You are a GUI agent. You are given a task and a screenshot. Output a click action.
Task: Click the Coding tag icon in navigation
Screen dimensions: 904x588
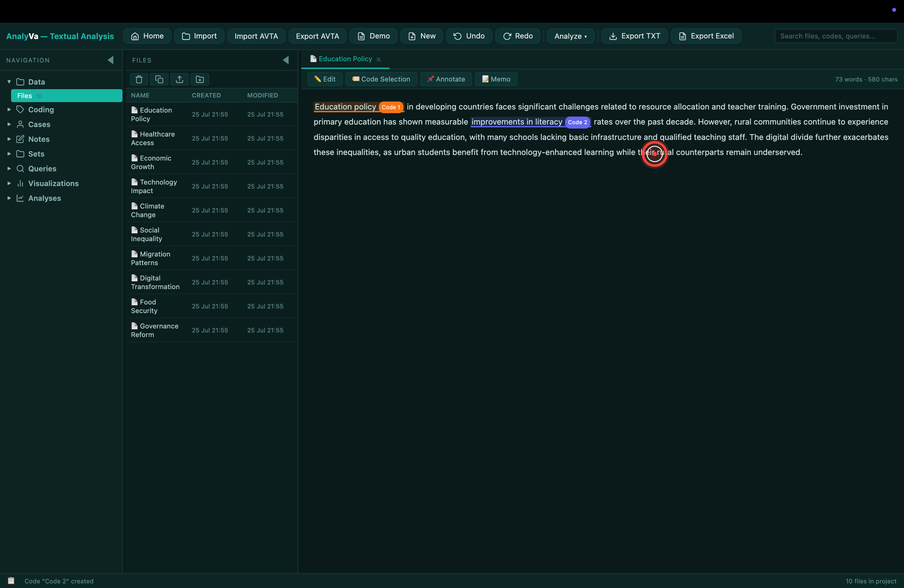pyautogui.click(x=20, y=109)
